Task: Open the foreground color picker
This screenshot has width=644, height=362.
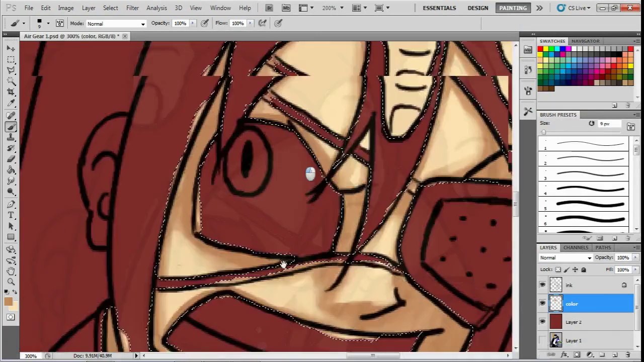Action: click(x=9, y=301)
